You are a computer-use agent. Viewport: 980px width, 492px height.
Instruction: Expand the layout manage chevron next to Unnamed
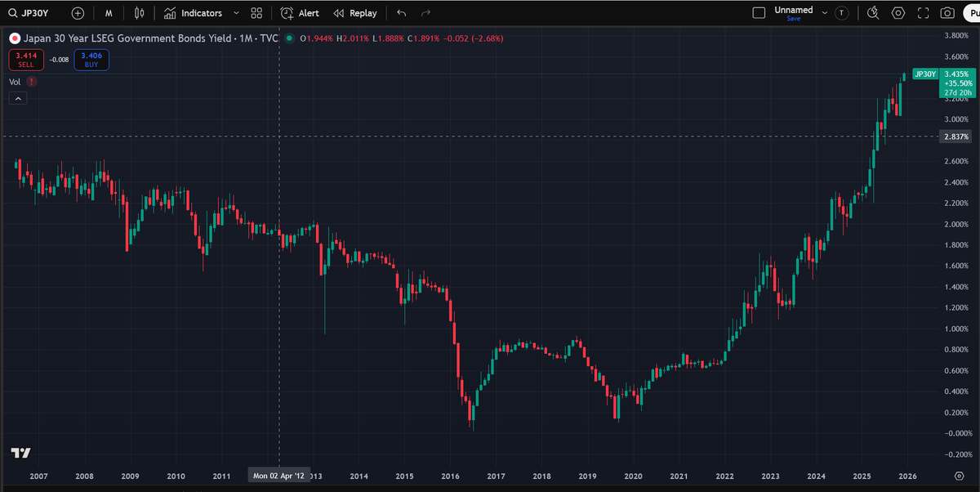[x=824, y=13]
